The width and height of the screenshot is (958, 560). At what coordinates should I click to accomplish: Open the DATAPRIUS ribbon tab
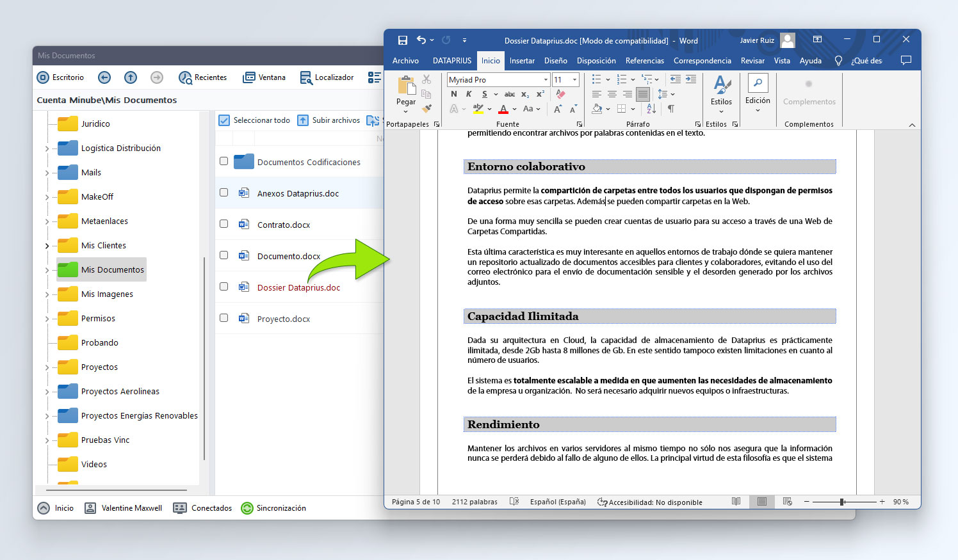click(452, 61)
